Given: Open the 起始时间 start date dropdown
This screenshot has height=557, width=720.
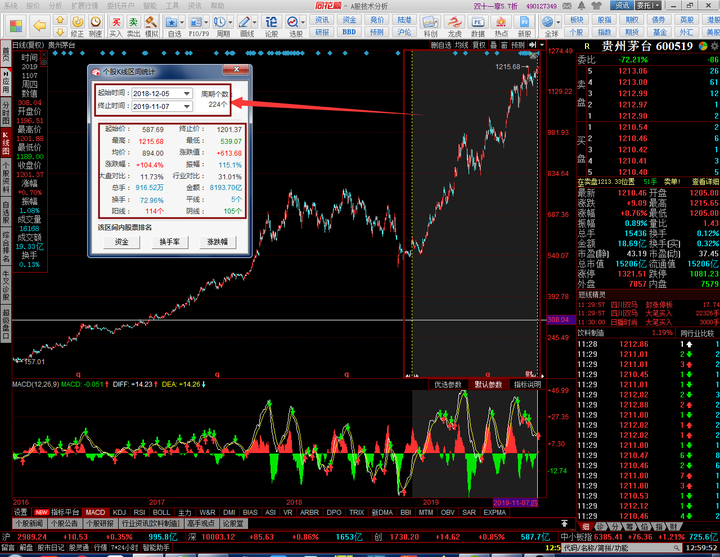Looking at the screenshot, I should [x=186, y=94].
